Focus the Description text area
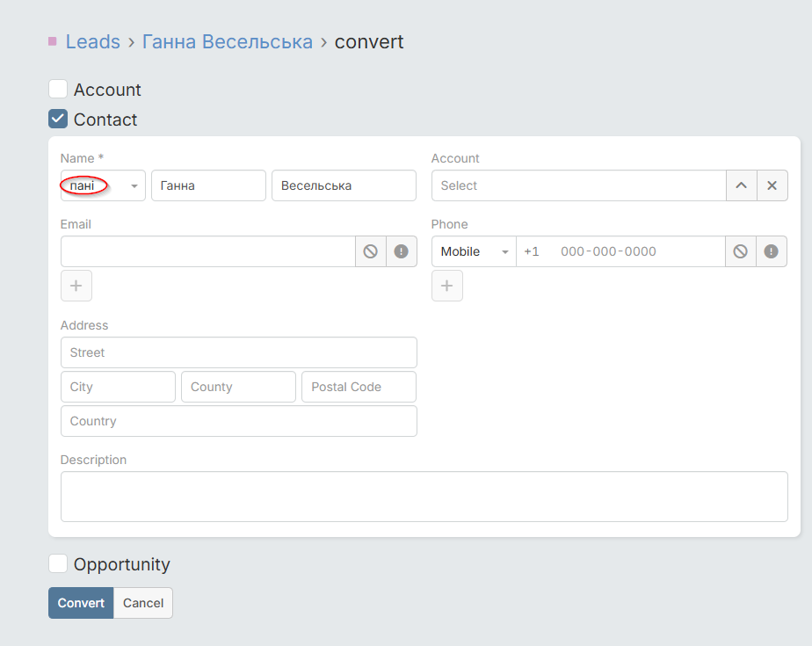The height and width of the screenshot is (646, 812). click(424, 497)
